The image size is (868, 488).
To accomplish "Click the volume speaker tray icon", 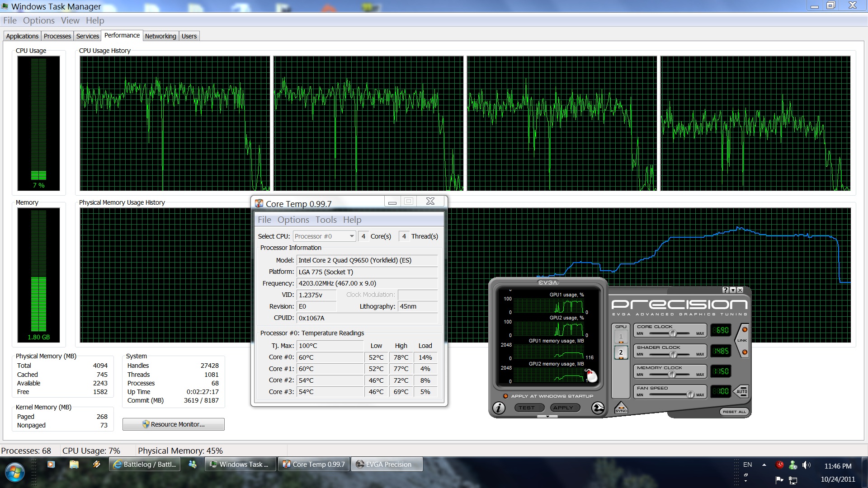I will (806, 465).
